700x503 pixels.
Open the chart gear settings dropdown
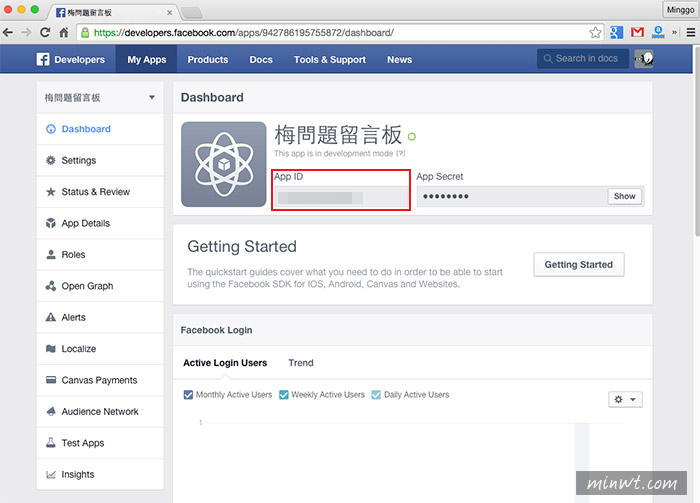[x=625, y=399]
